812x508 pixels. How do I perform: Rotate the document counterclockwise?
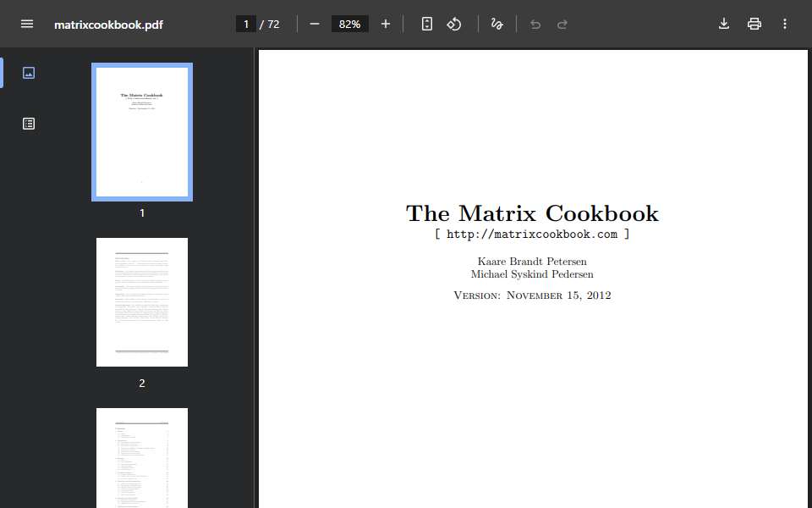pyautogui.click(x=454, y=24)
